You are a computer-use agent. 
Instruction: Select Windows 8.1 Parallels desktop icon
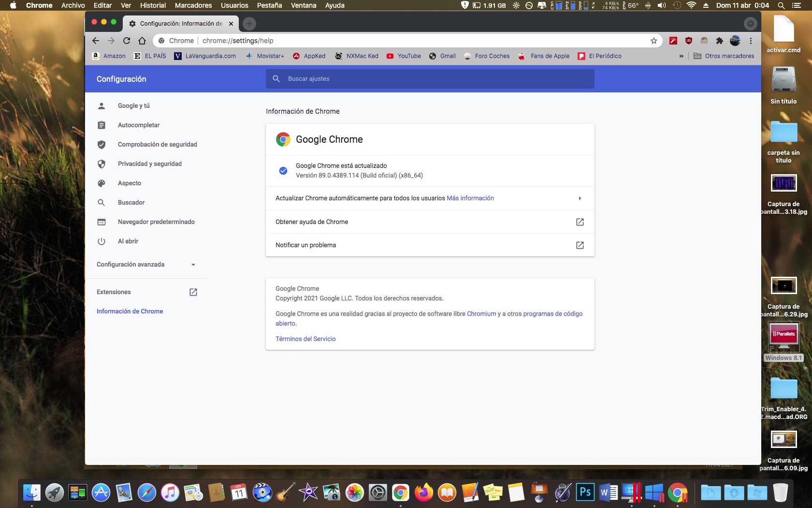click(x=783, y=342)
